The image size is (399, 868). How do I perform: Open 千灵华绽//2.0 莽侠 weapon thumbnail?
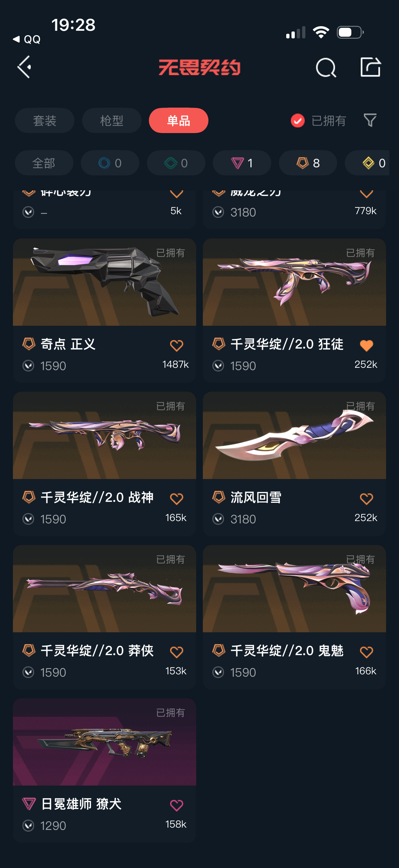[x=105, y=589]
